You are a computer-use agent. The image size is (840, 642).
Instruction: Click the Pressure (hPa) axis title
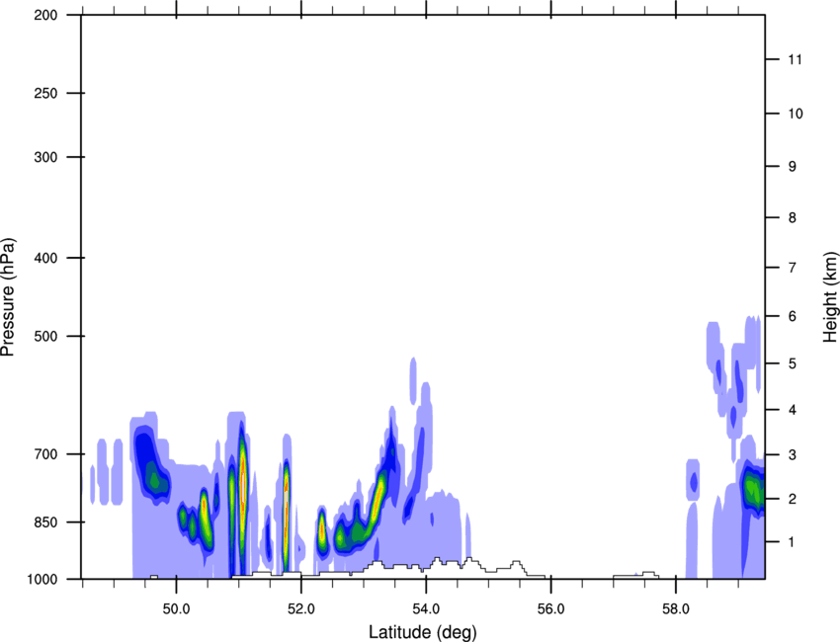(x=8, y=297)
